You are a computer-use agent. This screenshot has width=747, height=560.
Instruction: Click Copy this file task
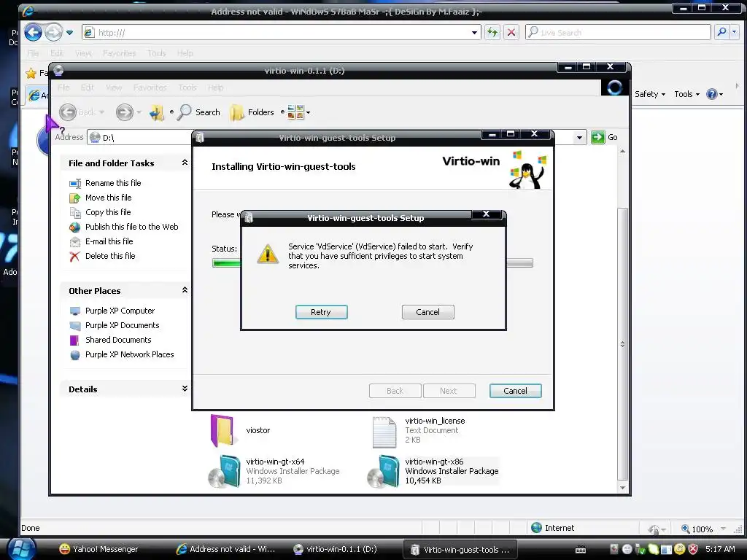pos(108,212)
